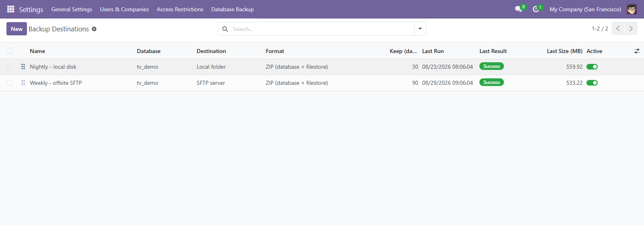The height and width of the screenshot is (225, 644).
Task: Go to the next page arrow
Action: point(631,29)
